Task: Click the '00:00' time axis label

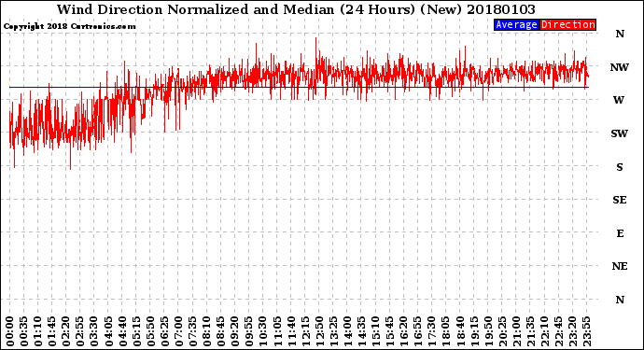Action: (10, 331)
